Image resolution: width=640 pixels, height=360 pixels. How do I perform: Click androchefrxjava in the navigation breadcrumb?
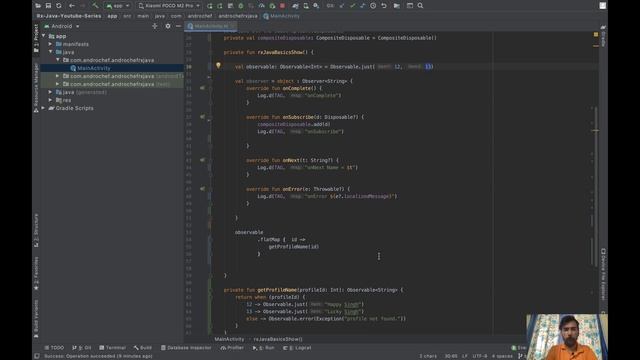[x=238, y=16]
